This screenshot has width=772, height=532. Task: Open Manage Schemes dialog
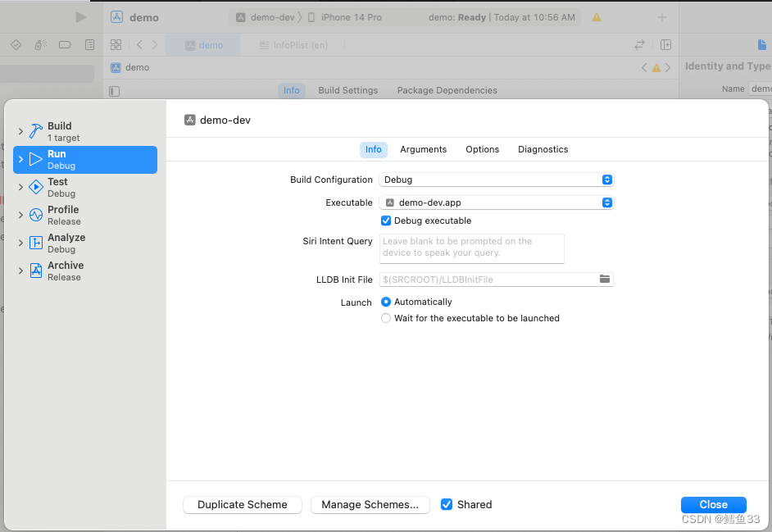pos(370,504)
